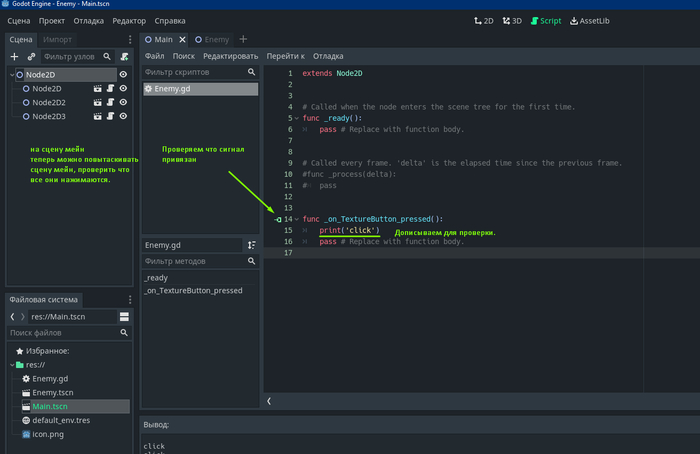The image size is (700, 454).
Task: Open Node2D3 in the scene editor via clapper icon
Action: coord(98,116)
